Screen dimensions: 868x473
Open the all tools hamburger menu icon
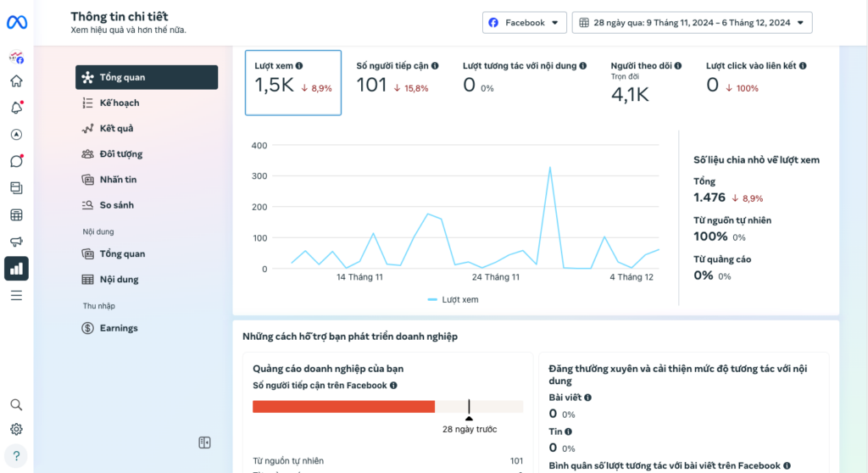coord(17,295)
